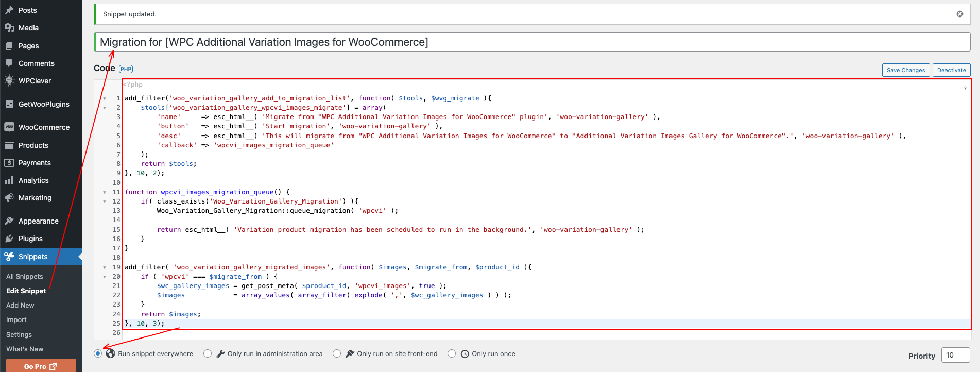Select Only run on site front-end radio

coord(337,353)
